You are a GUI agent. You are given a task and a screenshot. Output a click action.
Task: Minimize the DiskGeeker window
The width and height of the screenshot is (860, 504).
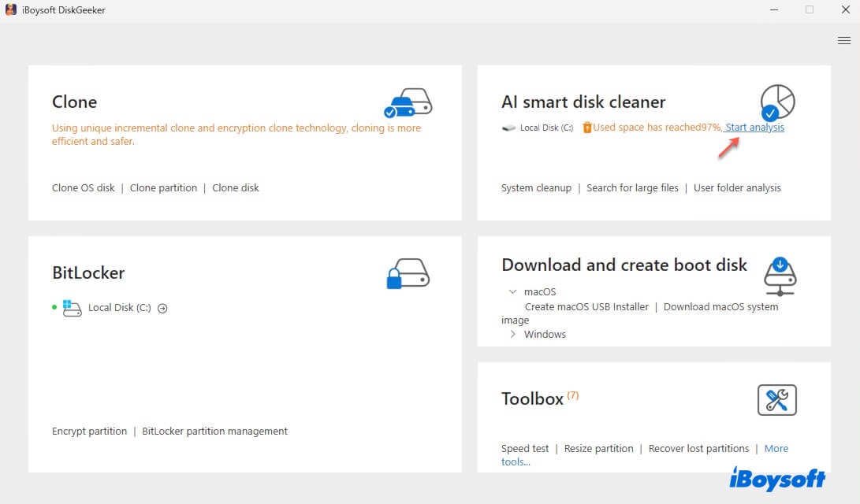coord(774,10)
